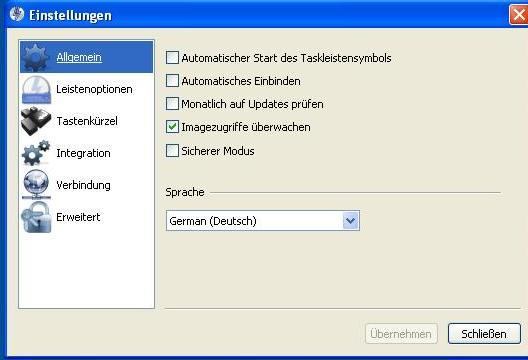Viewport: 528px width, 360px height.
Task: Enable Monatlich auf Updates prüfen
Action: (x=172, y=104)
